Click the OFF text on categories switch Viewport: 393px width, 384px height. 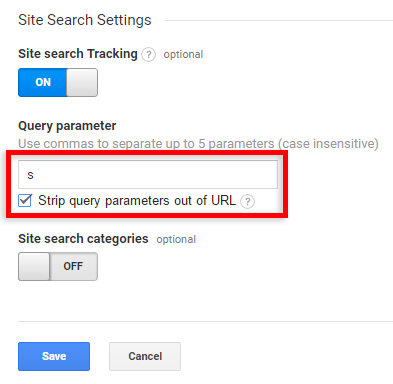point(73,266)
